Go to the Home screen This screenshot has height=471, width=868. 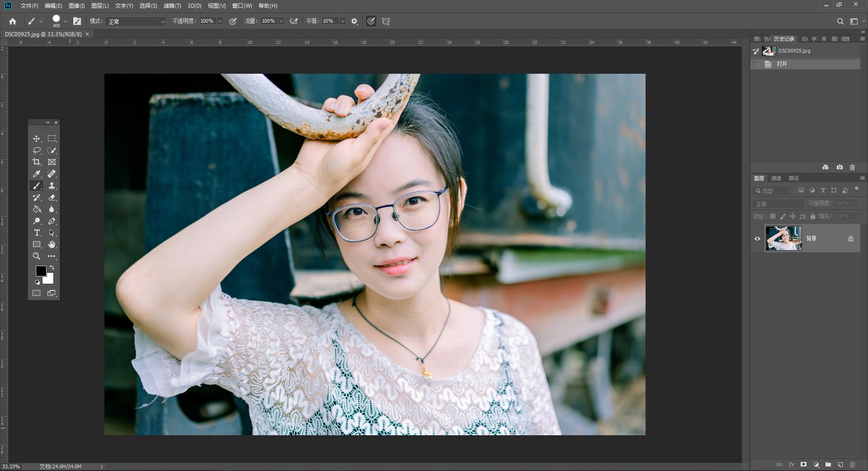click(x=13, y=21)
